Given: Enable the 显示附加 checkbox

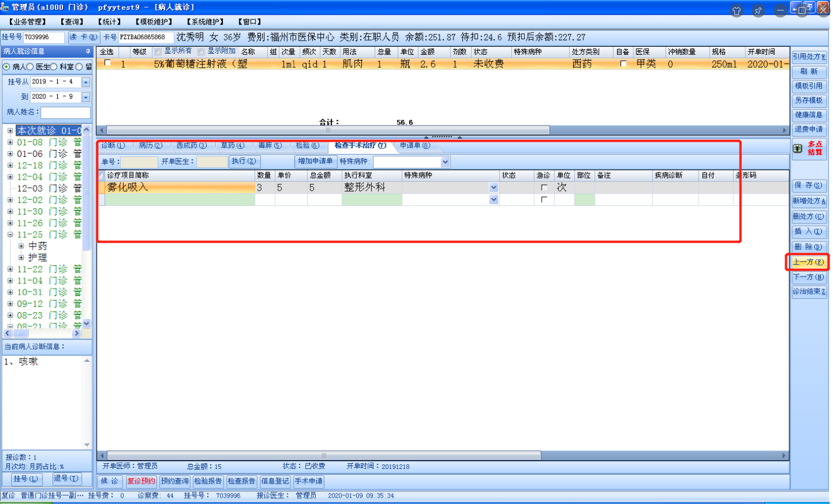Looking at the screenshot, I should coord(201,52).
